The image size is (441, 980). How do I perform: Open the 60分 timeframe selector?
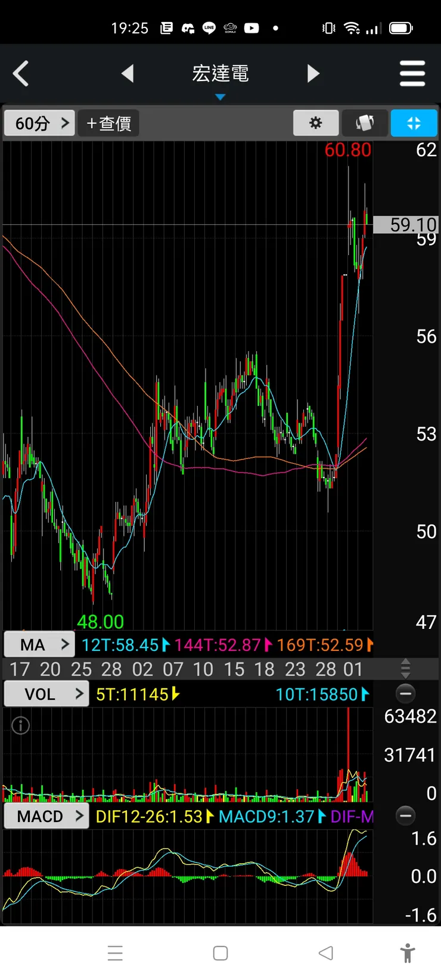tap(40, 123)
